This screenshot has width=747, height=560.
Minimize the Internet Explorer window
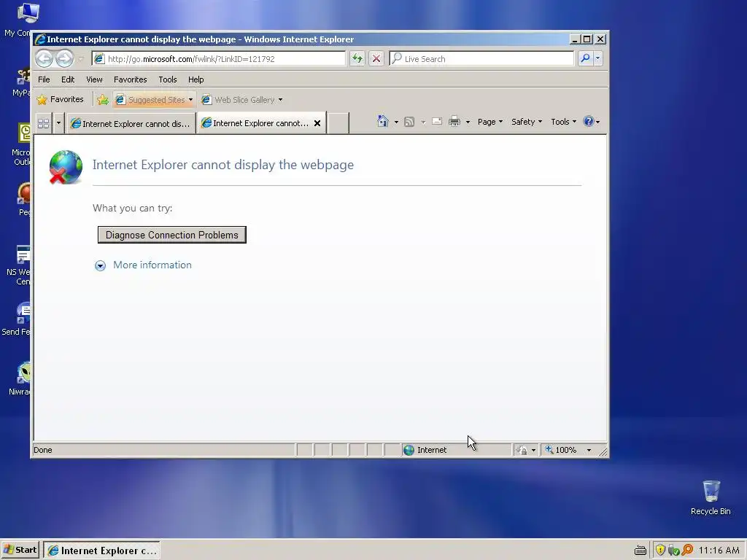pos(575,39)
